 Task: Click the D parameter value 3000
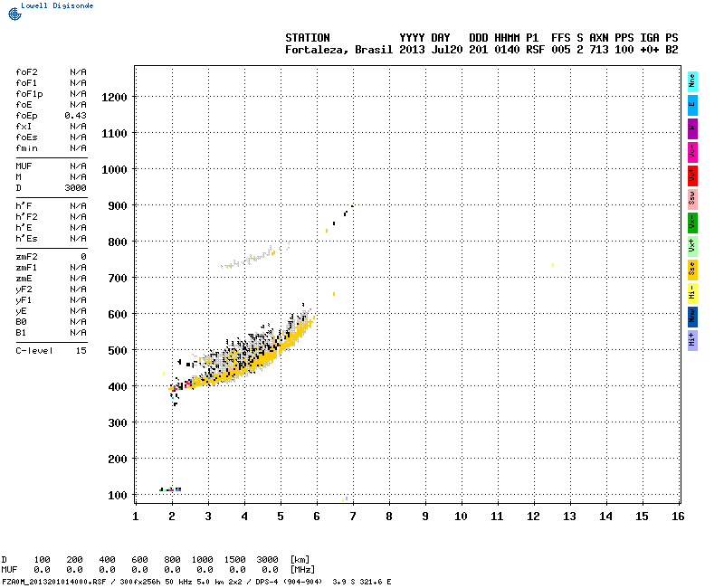pyautogui.click(x=75, y=187)
